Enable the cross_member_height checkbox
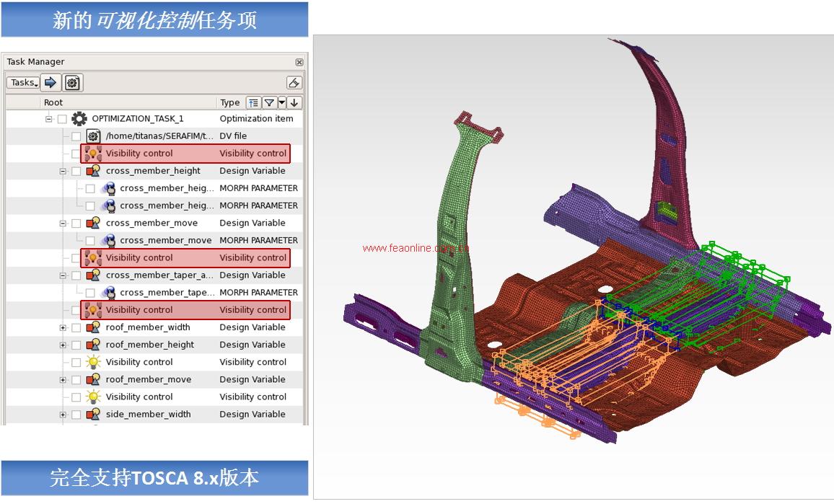The image size is (834, 504). coord(76,172)
